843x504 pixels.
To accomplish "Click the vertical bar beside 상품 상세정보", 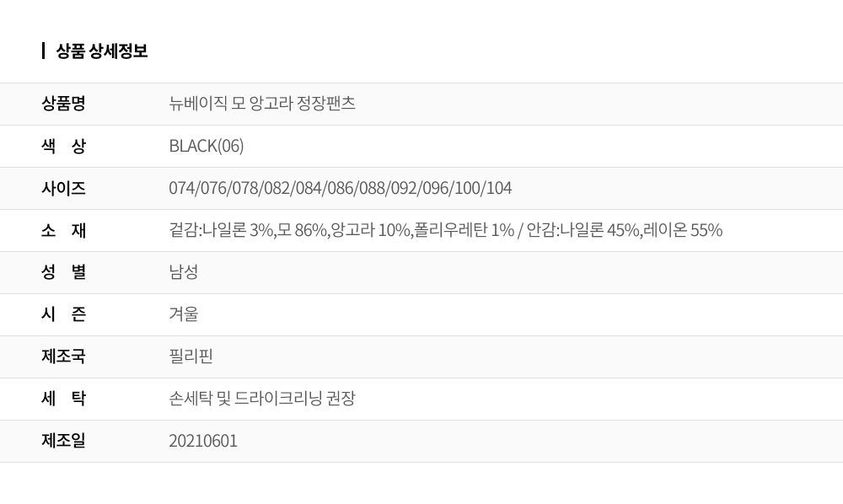I will point(44,51).
